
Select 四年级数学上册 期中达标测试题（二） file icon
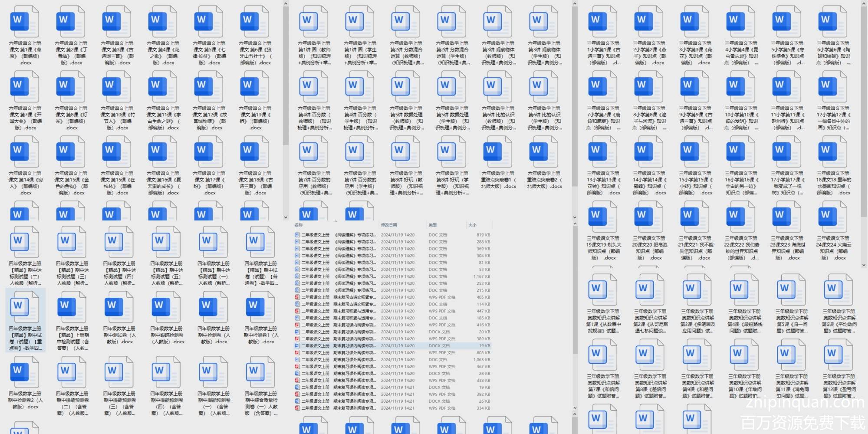coord(25,242)
